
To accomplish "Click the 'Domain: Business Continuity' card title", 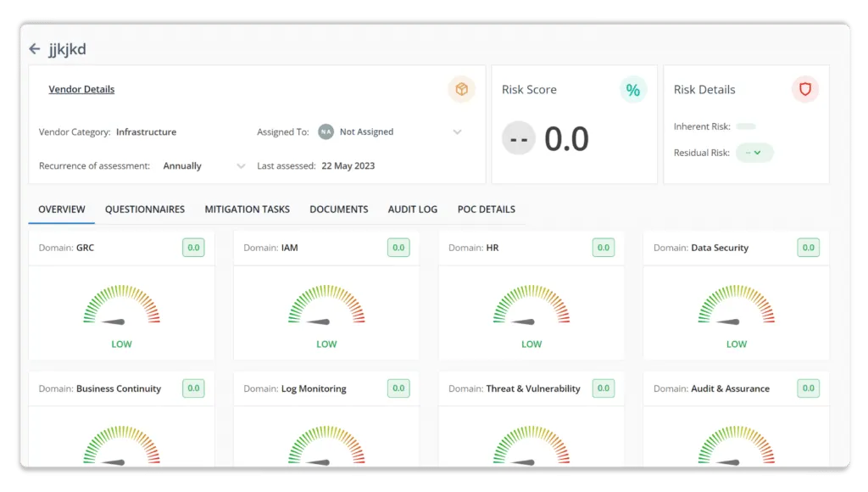I will (x=100, y=389).
